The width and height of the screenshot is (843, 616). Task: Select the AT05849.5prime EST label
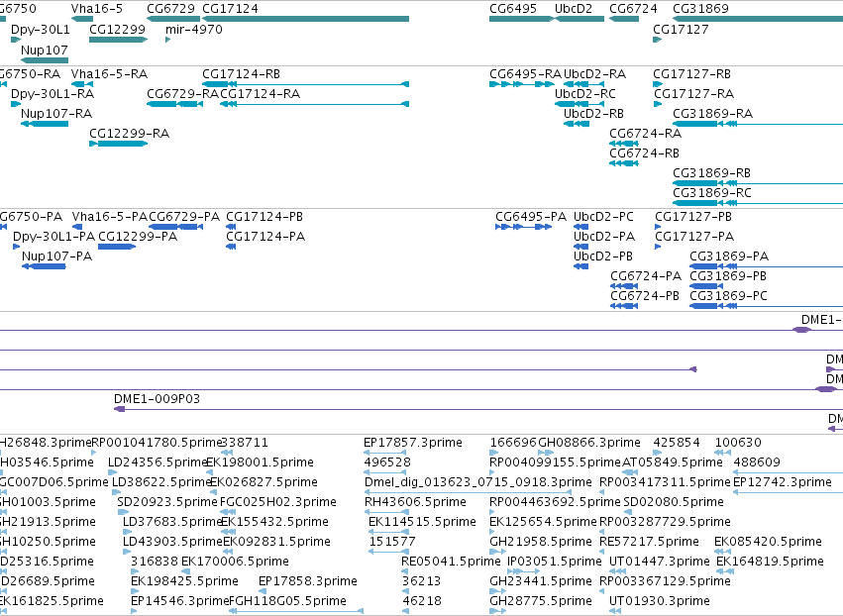672,462
